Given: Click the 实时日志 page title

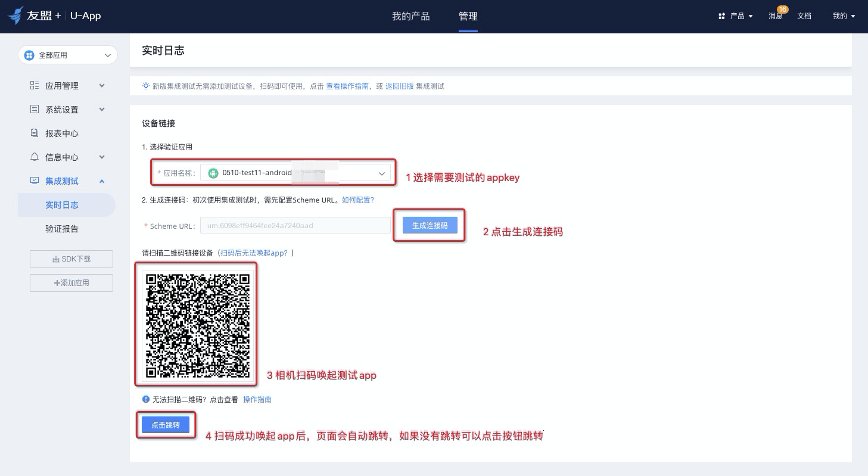Looking at the screenshot, I should point(163,51).
